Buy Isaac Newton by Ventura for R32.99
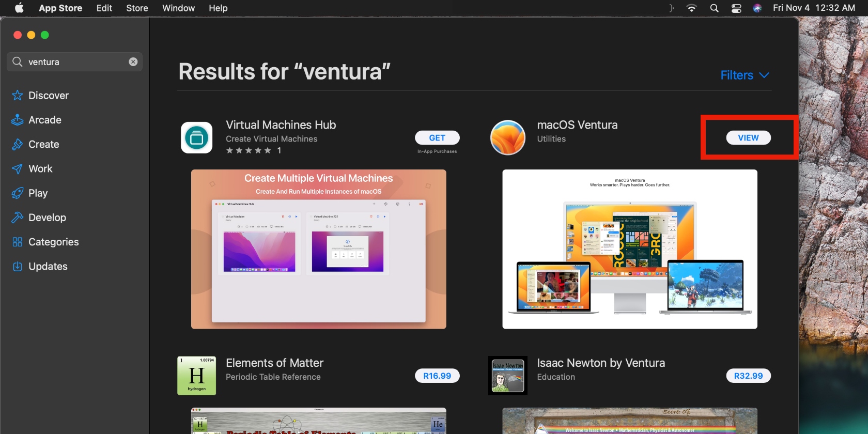 pos(748,376)
